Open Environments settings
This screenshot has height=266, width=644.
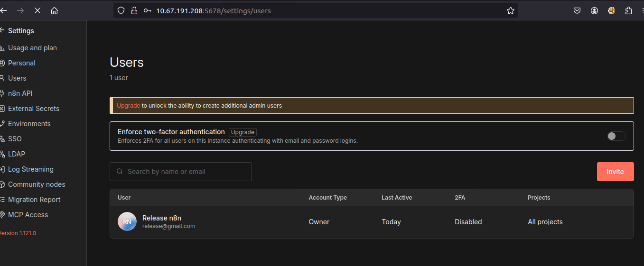coord(29,124)
